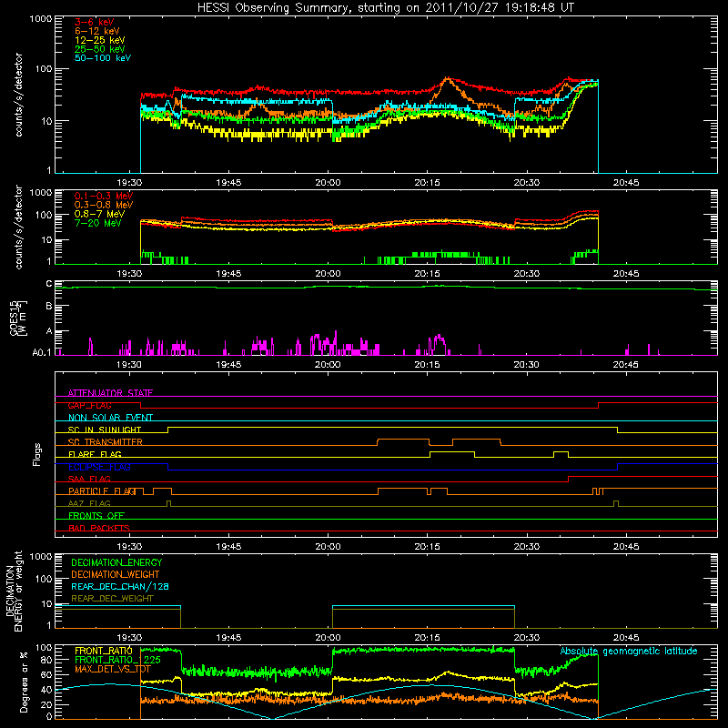The height and width of the screenshot is (728, 728).
Task: Click the MAX_DET_VS_TOT legend label
Action: click(x=113, y=670)
